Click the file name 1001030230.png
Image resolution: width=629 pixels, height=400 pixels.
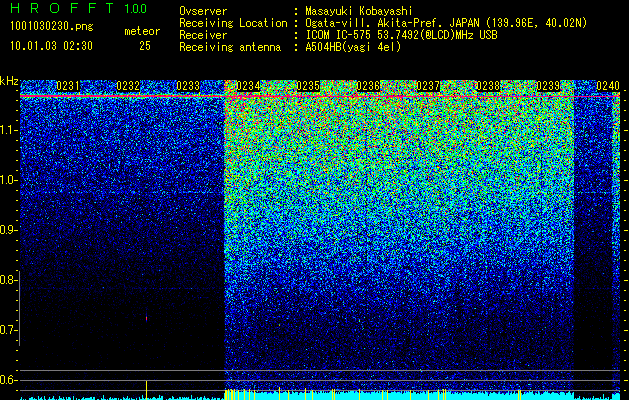[52, 27]
